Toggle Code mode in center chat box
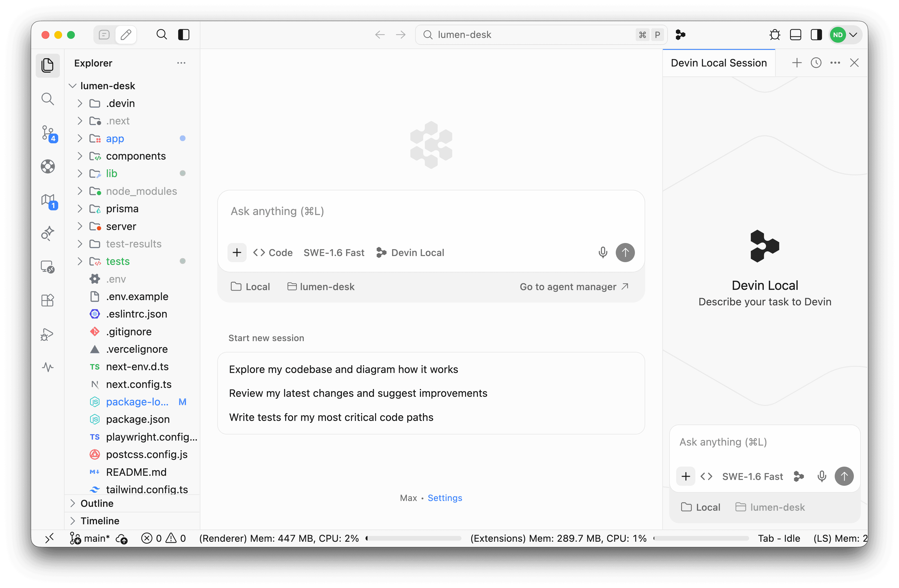Viewport: 899px width, 588px height. click(x=273, y=252)
